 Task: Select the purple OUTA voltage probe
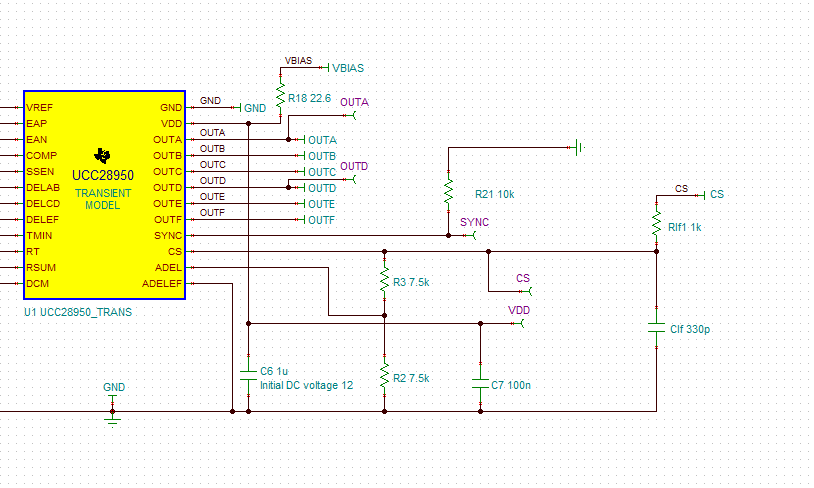[354, 108]
